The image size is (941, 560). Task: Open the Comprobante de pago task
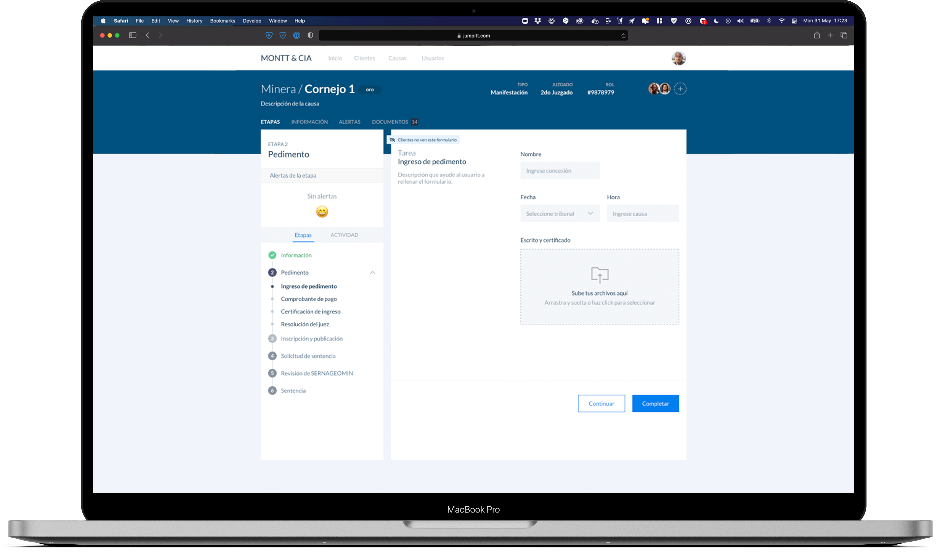click(x=308, y=299)
